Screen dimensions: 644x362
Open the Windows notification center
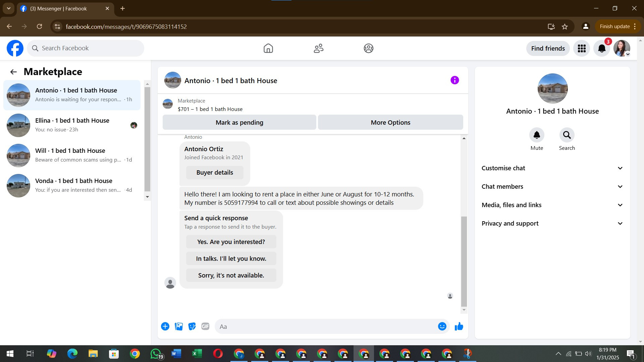click(x=631, y=354)
